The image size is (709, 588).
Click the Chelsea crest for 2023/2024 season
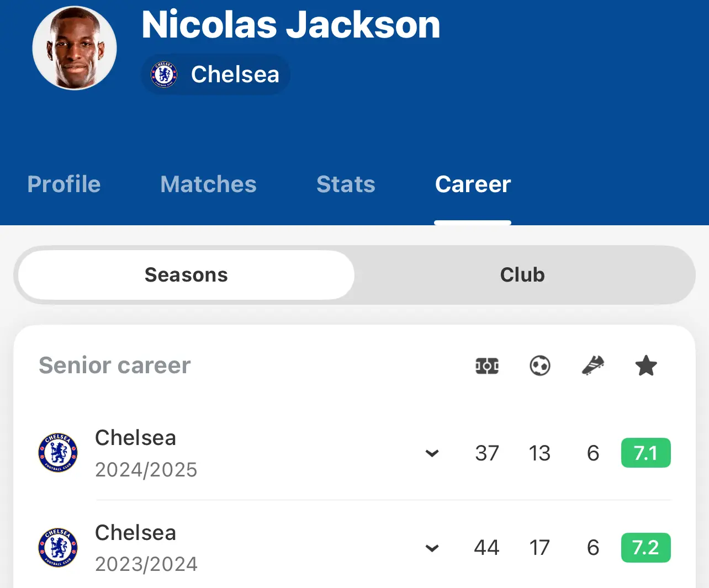58,548
